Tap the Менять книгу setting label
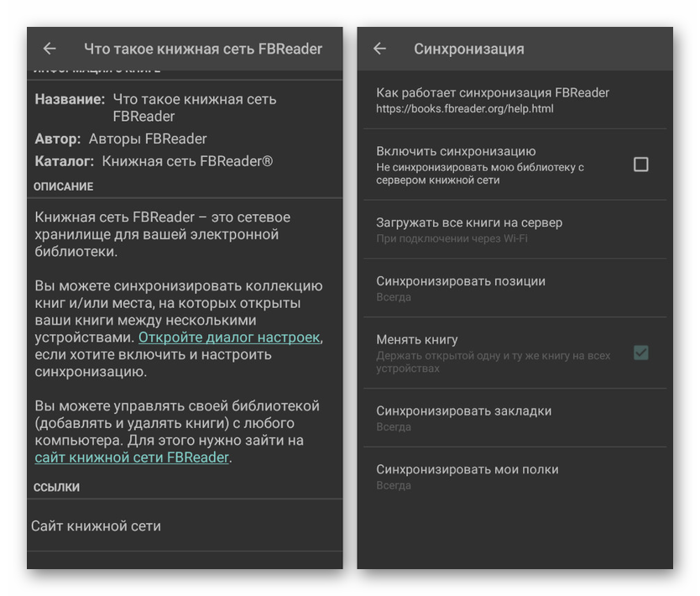 (x=417, y=340)
